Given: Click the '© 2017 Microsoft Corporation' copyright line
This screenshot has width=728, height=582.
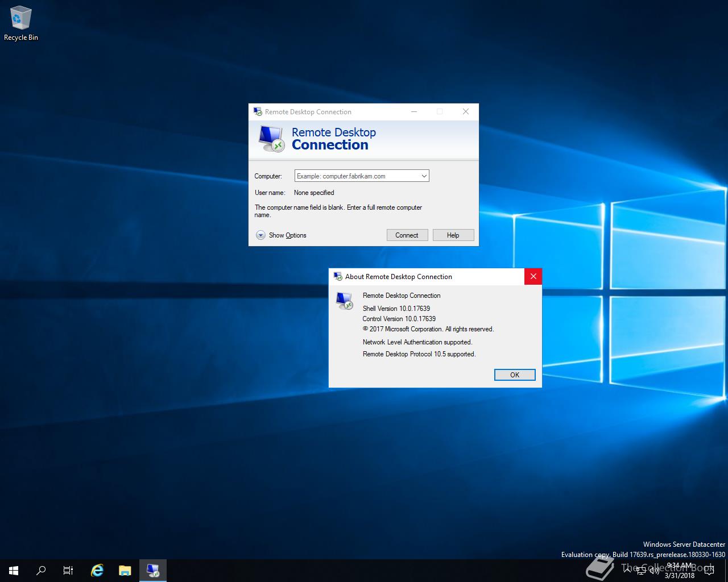Looking at the screenshot, I should pyautogui.click(x=428, y=329).
